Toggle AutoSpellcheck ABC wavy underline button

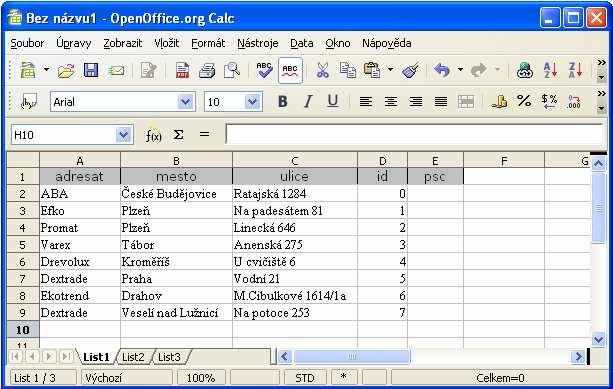[x=290, y=71]
